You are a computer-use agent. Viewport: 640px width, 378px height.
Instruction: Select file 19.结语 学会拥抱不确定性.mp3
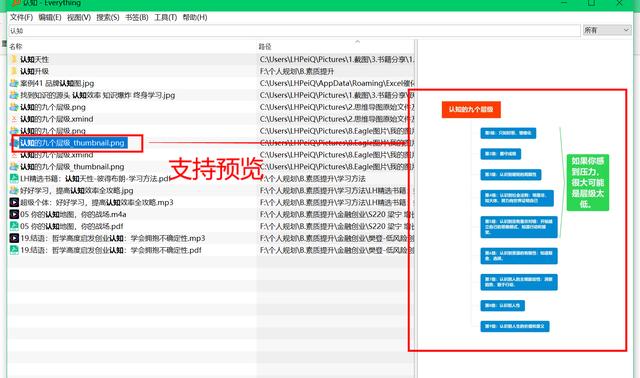113,238
